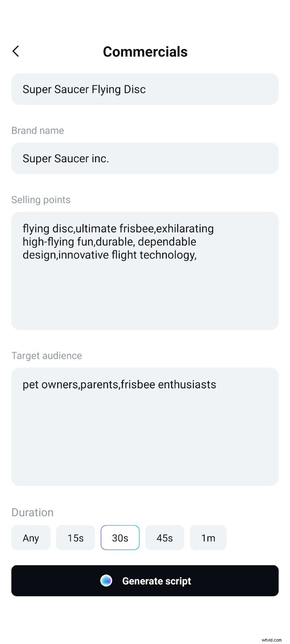The image size is (290, 644).
Task: Go back using the left arrow icon
Action: tap(16, 51)
